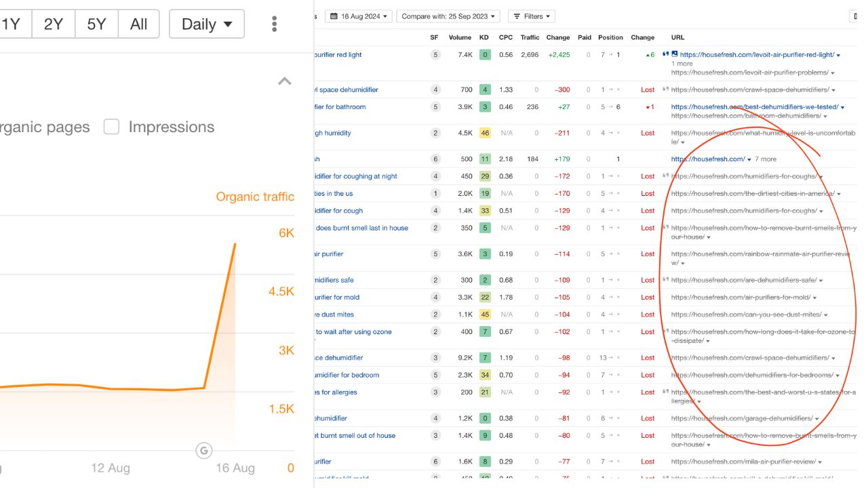Screen dimensions: 868x488
Task: Open Compare with 25 Sep 2023 dropdown
Action: pyautogui.click(x=448, y=16)
